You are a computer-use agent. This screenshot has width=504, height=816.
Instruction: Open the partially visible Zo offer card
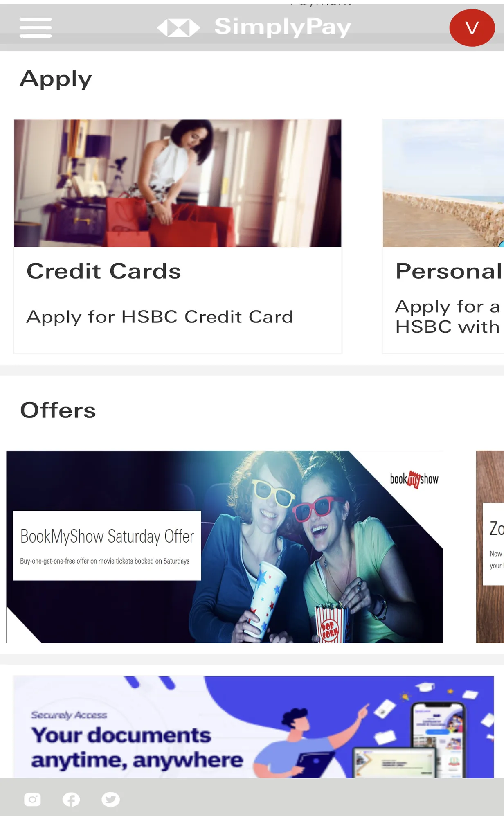point(490,547)
